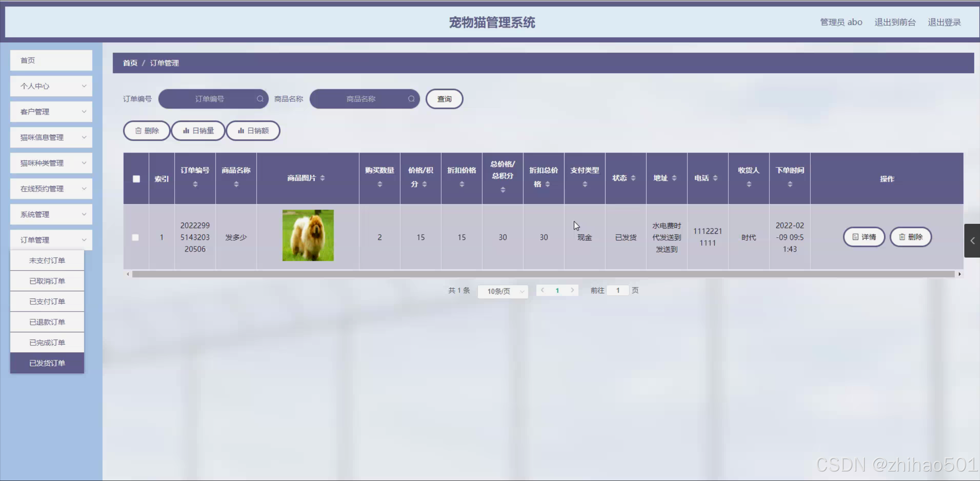This screenshot has width=980, height=481.
Task: Open the collapsed right side panel arrow
Action: point(972,241)
